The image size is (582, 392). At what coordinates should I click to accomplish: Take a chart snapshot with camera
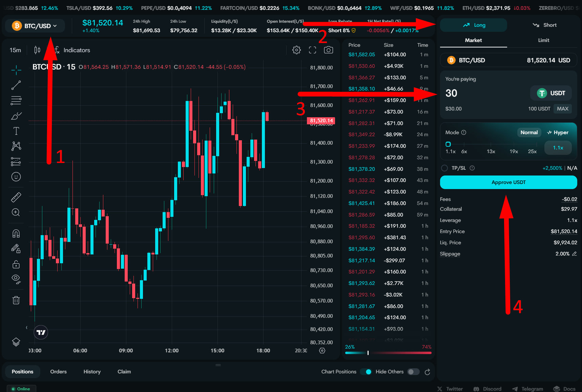click(328, 50)
